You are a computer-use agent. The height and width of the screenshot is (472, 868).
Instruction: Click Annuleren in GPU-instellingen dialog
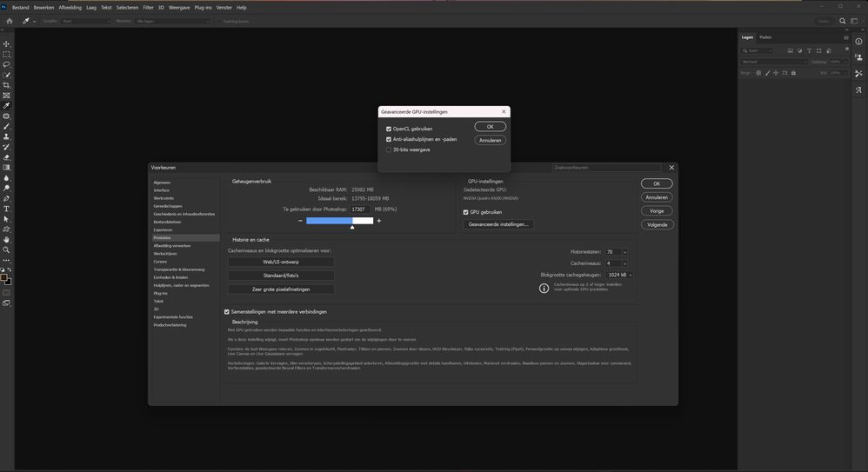(x=490, y=141)
